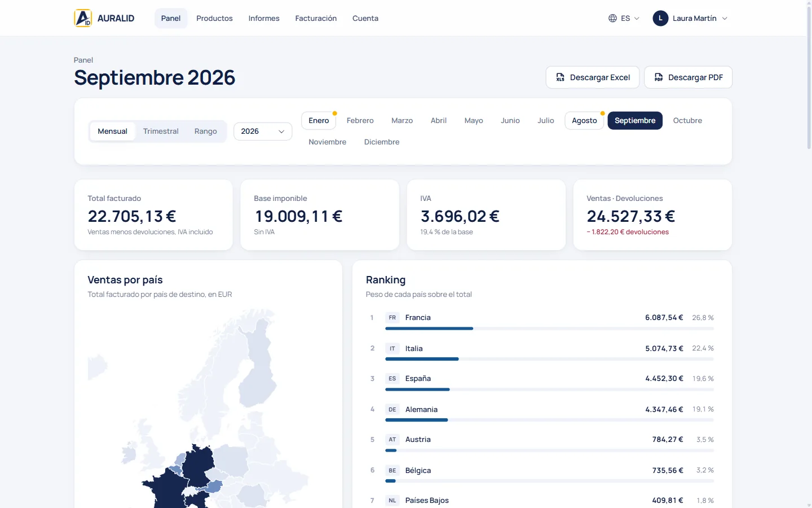Click the globe language icon

click(x=612, y=18)
